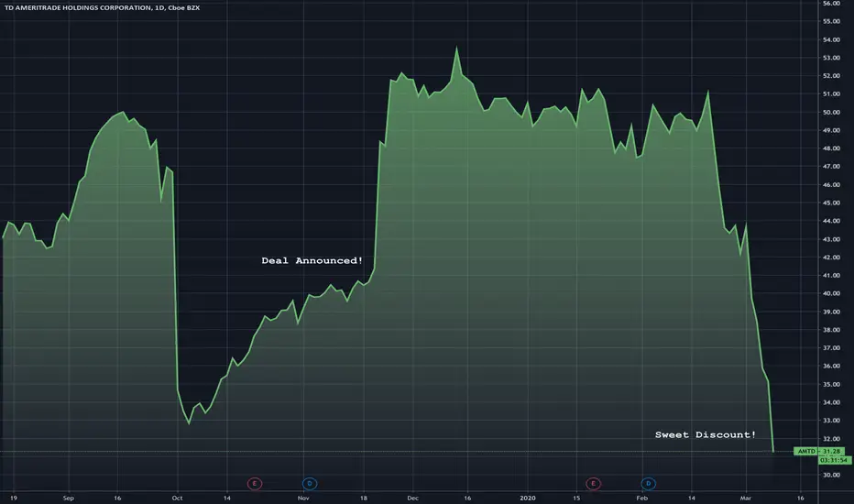Click the 55.00 price scale label

click(x=831, y=21)
